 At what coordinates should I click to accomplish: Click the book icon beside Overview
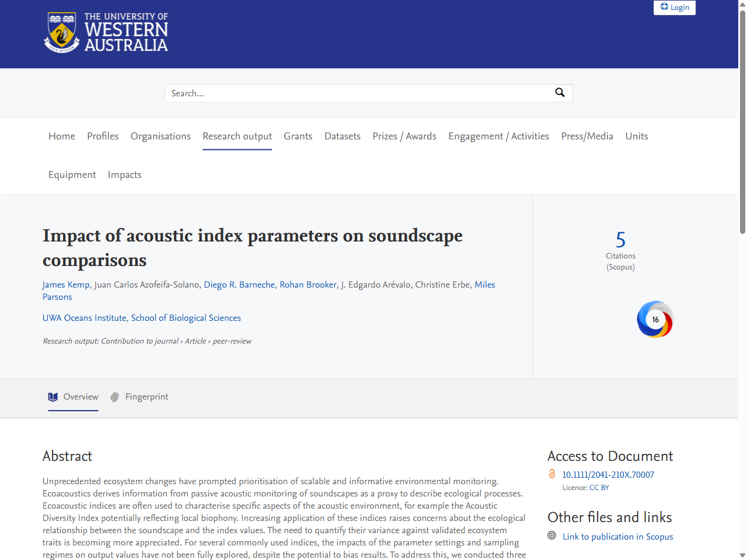tap(53, 397)
